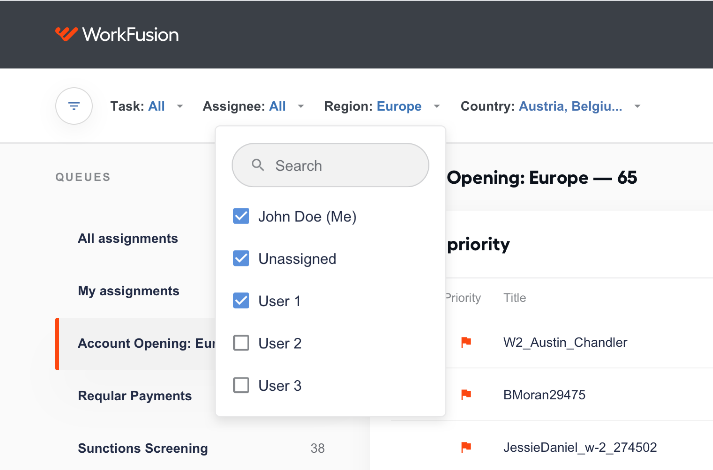Click red flag beside JessieDaniel_w-2_274502
This screenshot has width=713, height=470.
click(466, 447)
